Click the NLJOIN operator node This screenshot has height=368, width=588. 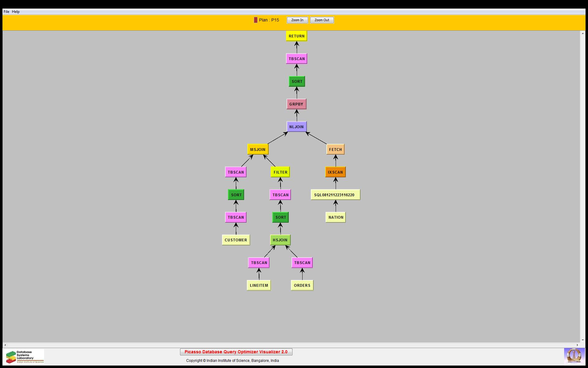(296, 127)
